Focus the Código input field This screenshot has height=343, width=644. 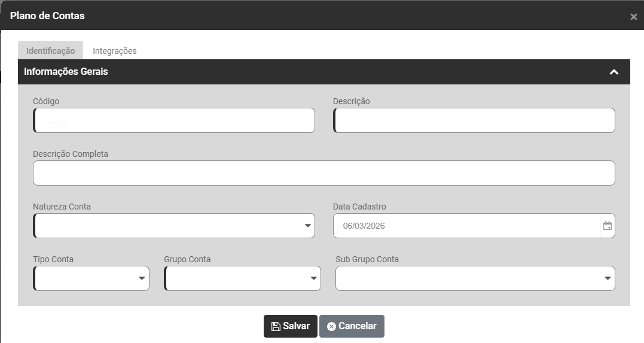174,120
